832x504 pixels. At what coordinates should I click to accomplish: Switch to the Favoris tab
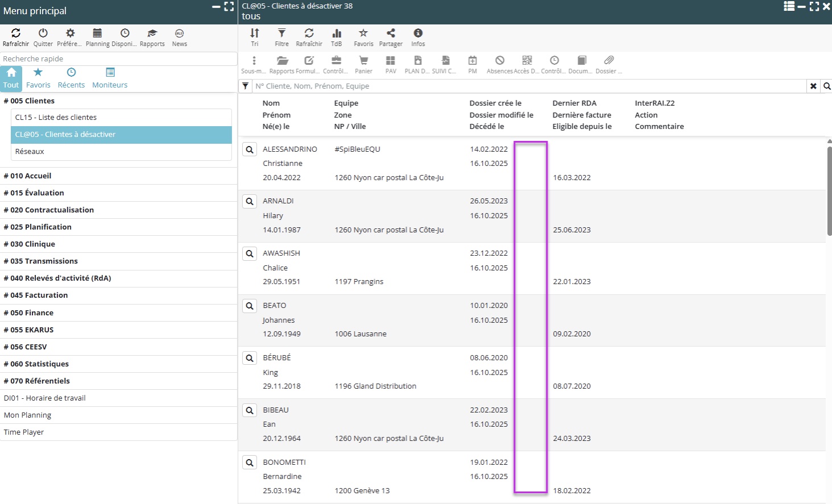(38, 78)
